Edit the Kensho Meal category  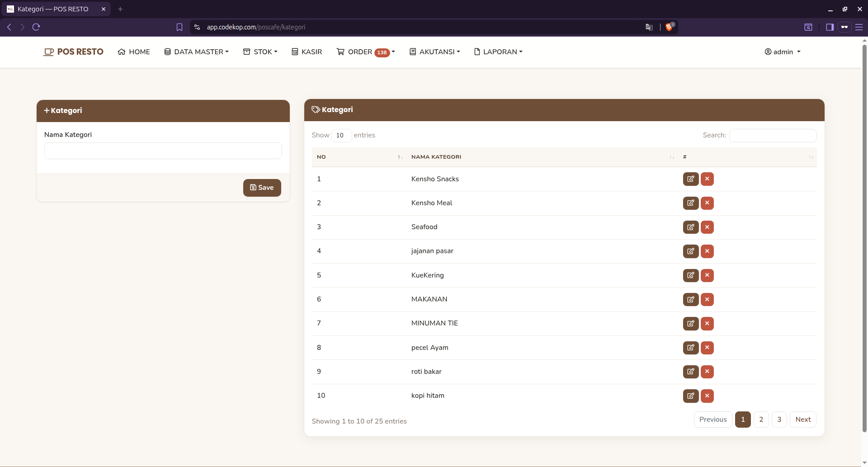pyautogui.click(x=690, y=203)
